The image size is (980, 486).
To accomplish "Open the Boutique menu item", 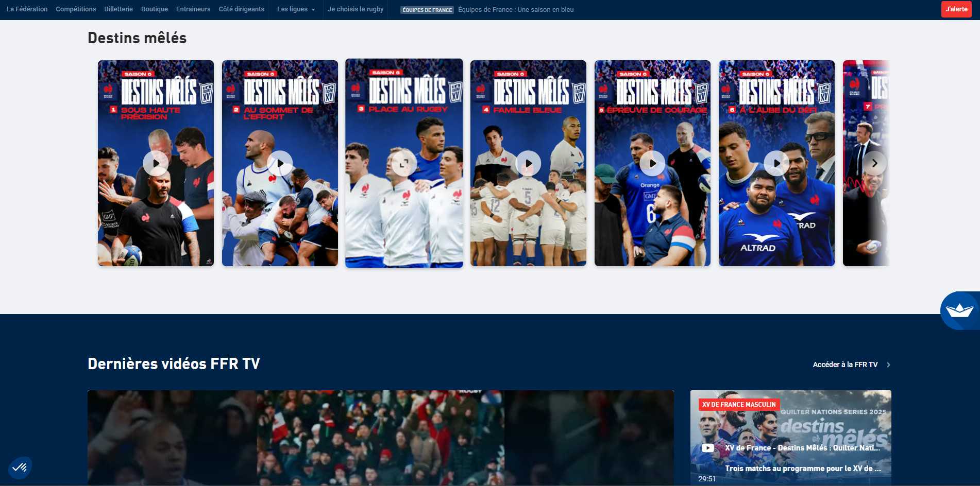I will tap(155, 9).
